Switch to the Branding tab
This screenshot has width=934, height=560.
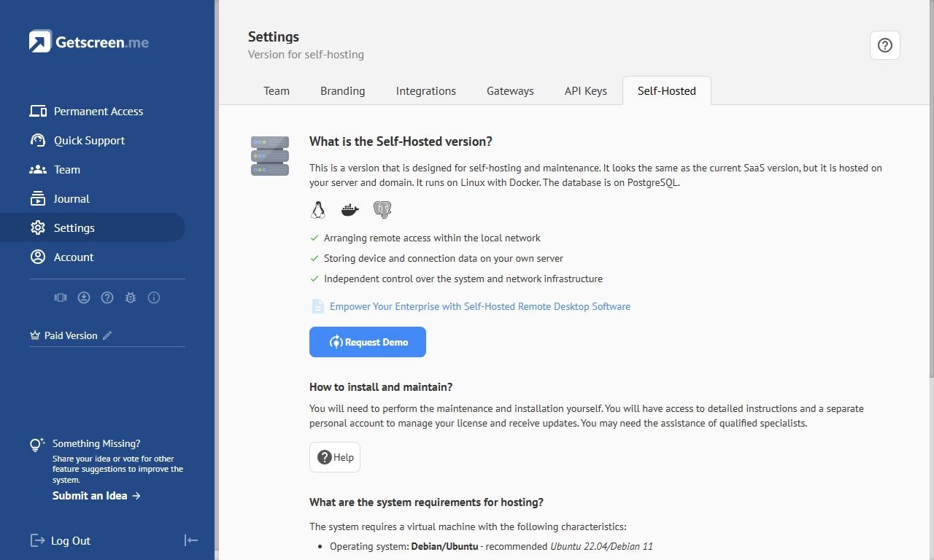(343, 91)
